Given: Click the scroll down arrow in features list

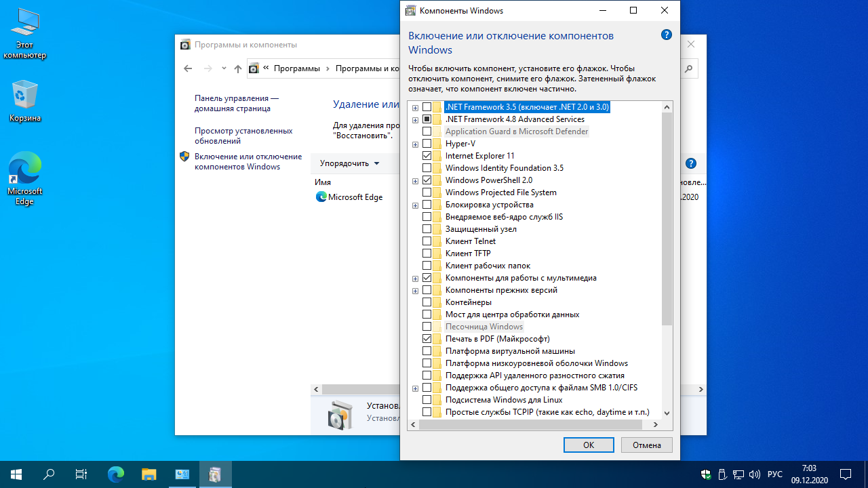Looking at the screenshot, I should [667, 412].
